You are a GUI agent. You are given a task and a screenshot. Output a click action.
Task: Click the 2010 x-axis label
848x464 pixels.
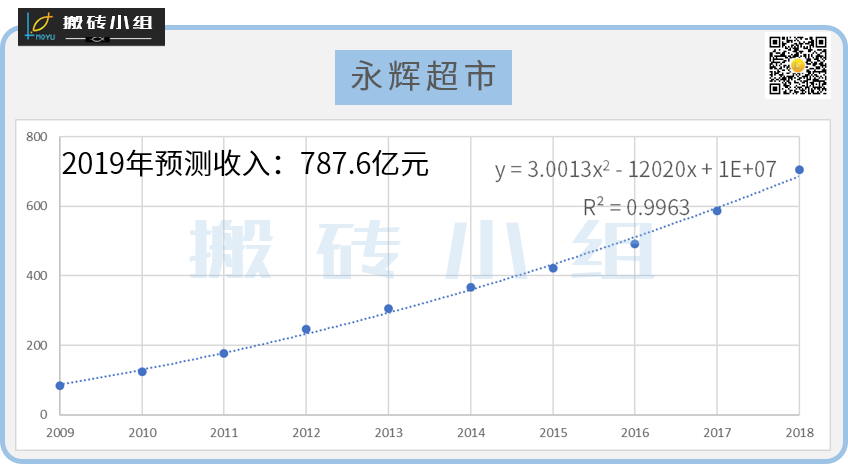point(142,433)
